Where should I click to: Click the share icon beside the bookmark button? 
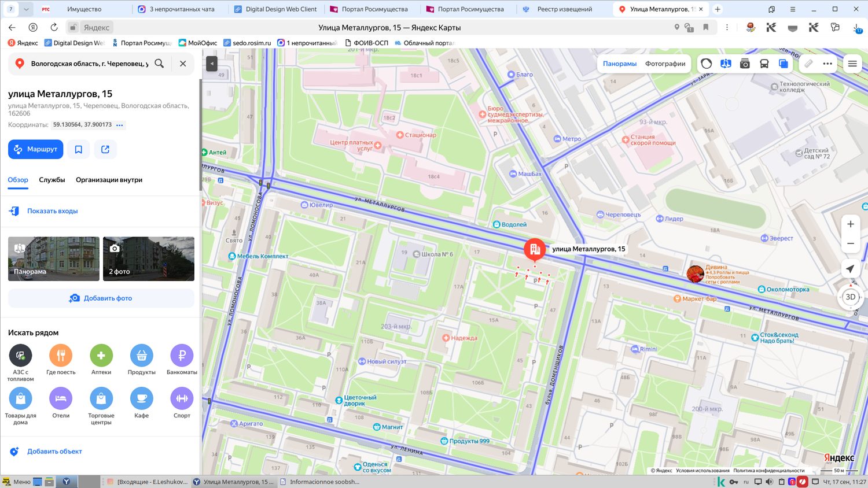(105, 149)
